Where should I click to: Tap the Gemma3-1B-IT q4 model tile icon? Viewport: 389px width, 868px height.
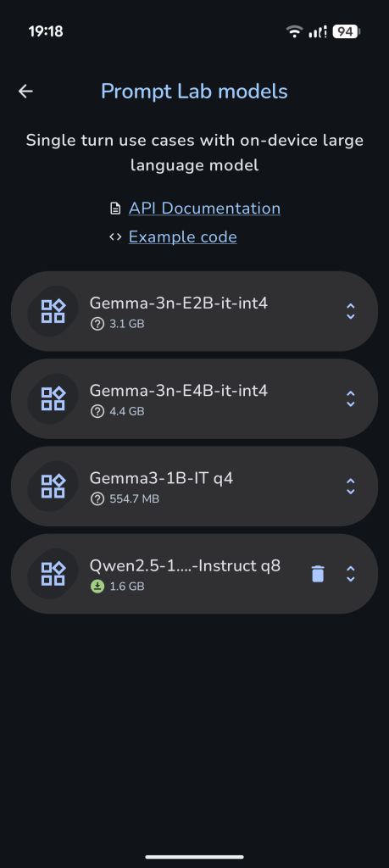point(53,486)
